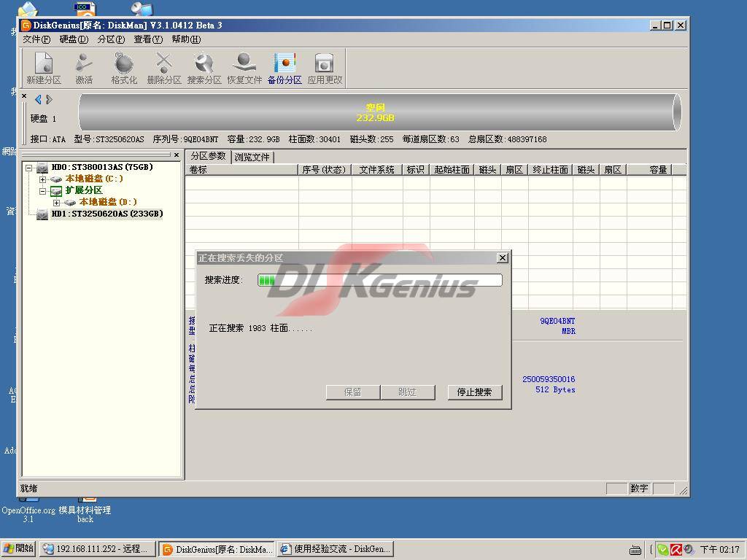Screen dimensions: 747x560
Task: Select HD1:ST3250620AS (233GB) in tree
Action: [x=107, y=214]
